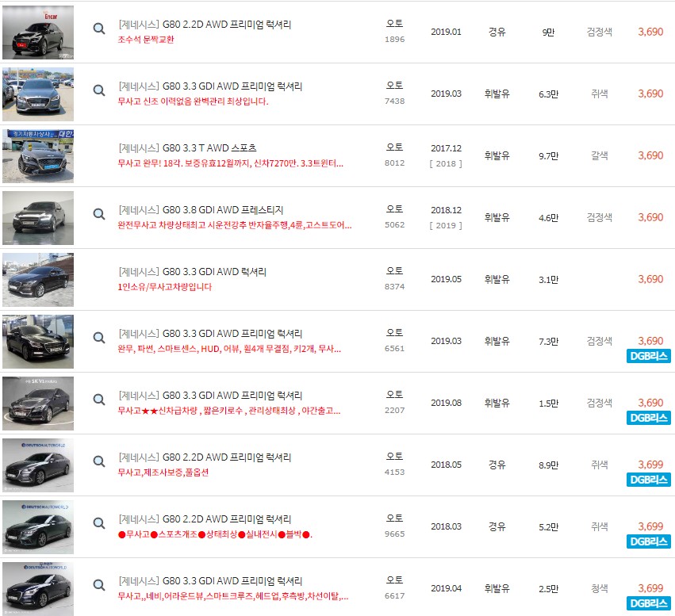The width and height of the screenshot is (675, 616).
Task: Open the G80 3.8 프레스티지 car thumbnail
Action: [38, 218]
